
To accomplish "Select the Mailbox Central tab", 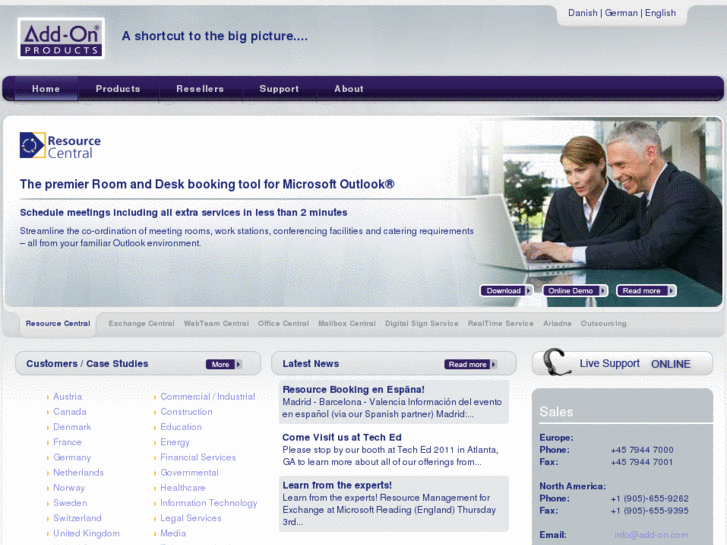I will pos(347,323).
